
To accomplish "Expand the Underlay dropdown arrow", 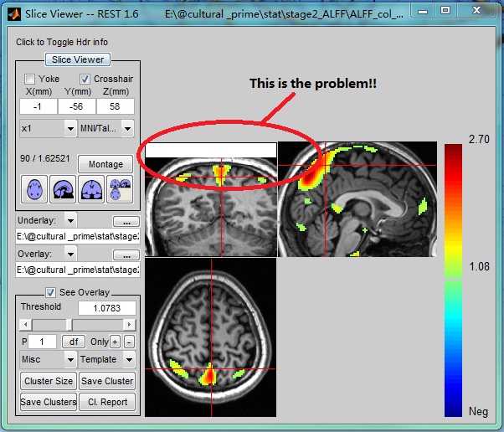I will point(70,220).
